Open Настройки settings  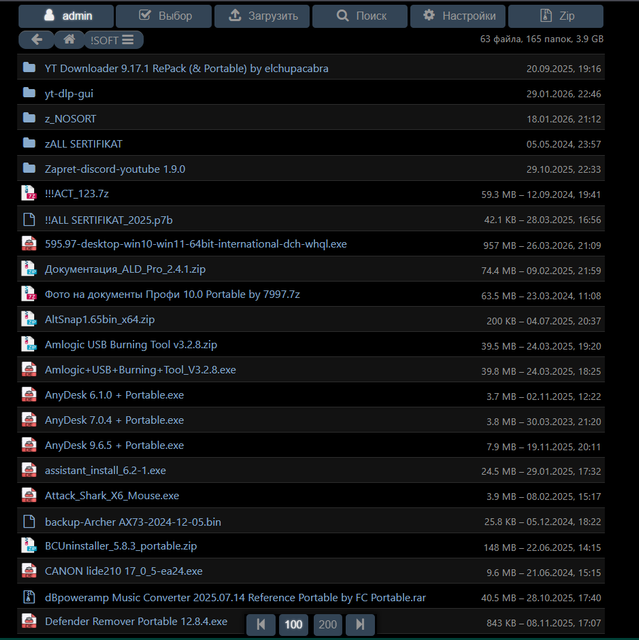click(458, 16)
